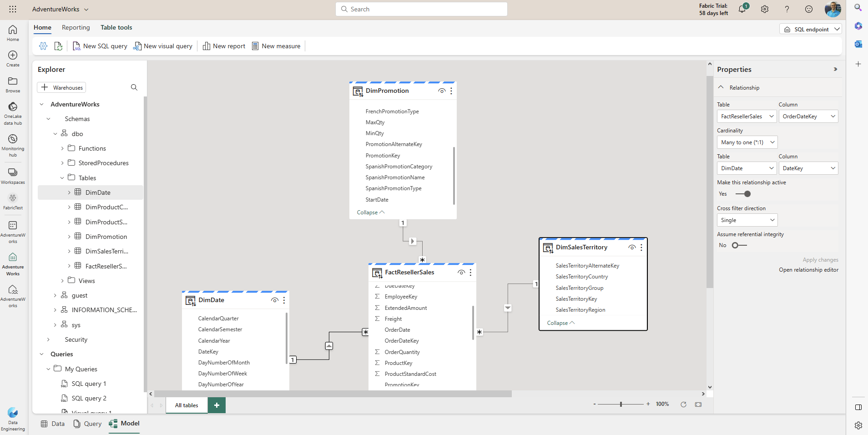
Task: Open relationship editor link
Action: point(808,270)
